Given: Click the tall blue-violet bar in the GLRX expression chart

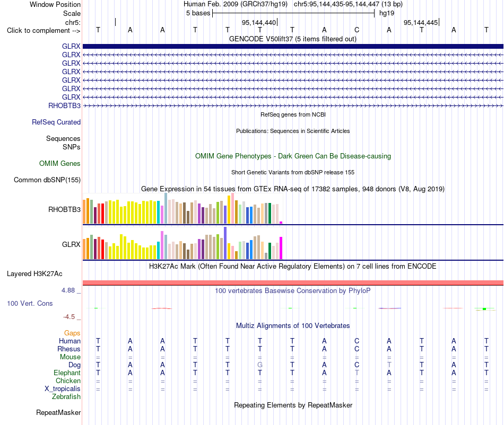Looking at the screenshot, I should pyautogui.click(x=225, y=243).
